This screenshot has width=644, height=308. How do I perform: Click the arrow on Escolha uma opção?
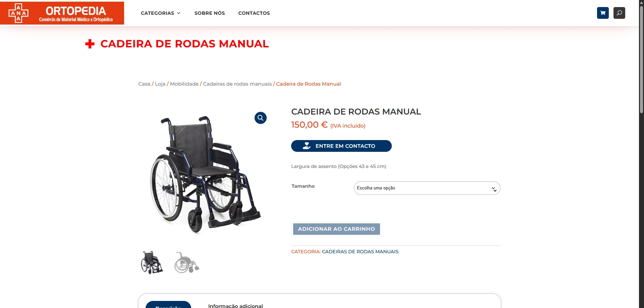pyautogui.click(x=494, y=189)
